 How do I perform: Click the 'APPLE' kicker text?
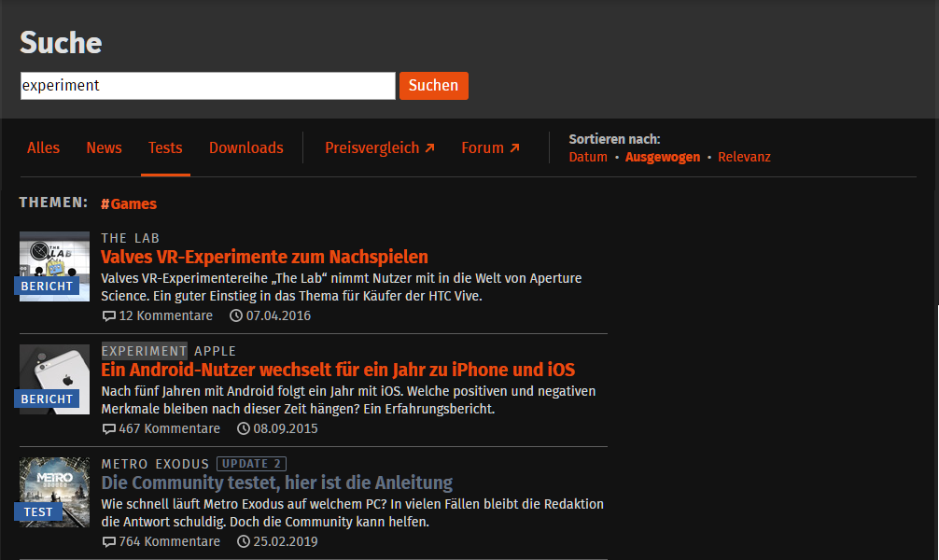[x=215, y=351]
